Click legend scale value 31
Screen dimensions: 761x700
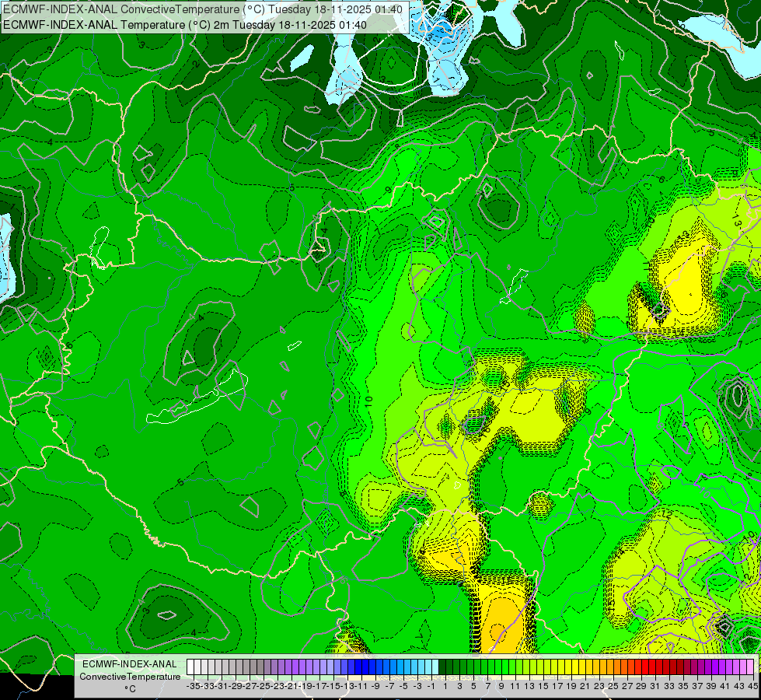tap(655, 686)
